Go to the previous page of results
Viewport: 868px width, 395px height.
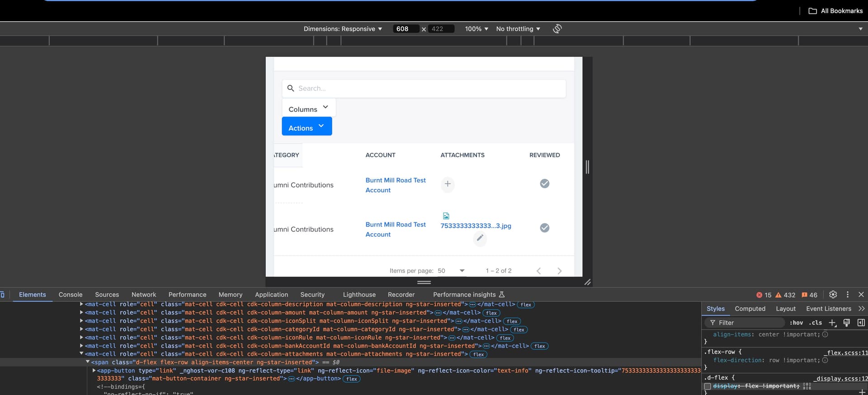coord(538,271)
